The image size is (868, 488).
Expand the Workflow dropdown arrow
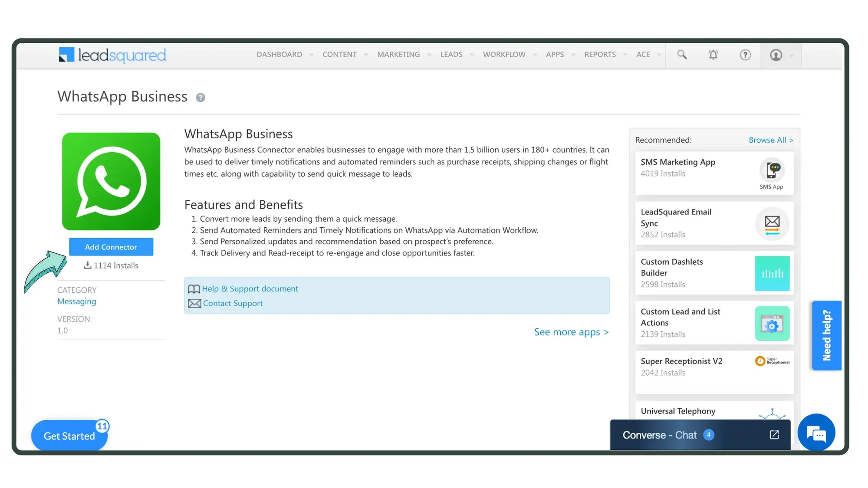click(535, 55)
